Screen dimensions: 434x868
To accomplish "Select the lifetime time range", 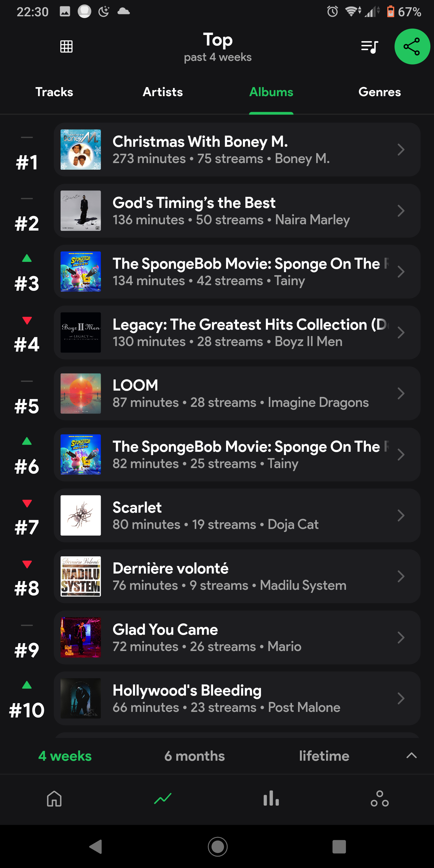I will click(x=324, y=756).
